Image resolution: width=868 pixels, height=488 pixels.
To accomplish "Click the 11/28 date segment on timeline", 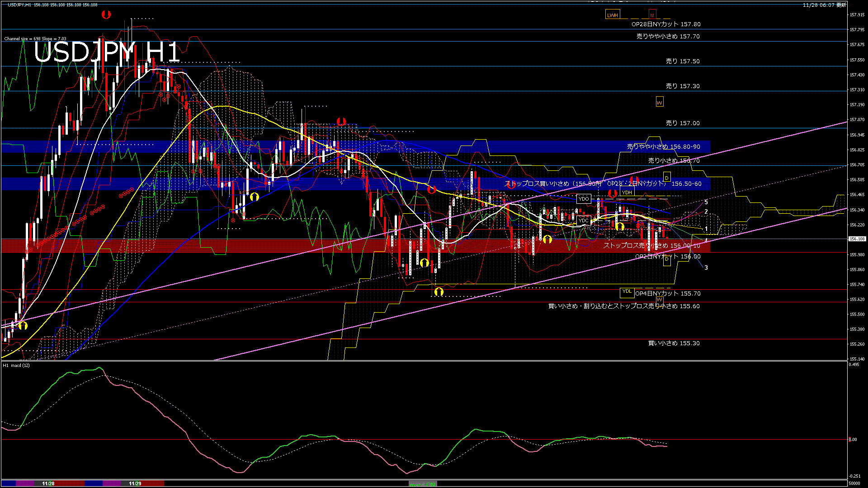I will [48, 483].
